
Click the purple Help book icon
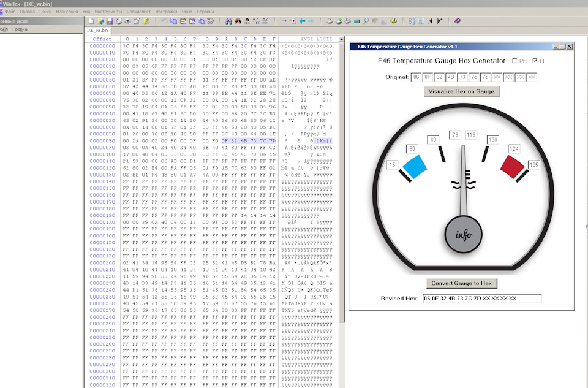[x=457, y=21]
